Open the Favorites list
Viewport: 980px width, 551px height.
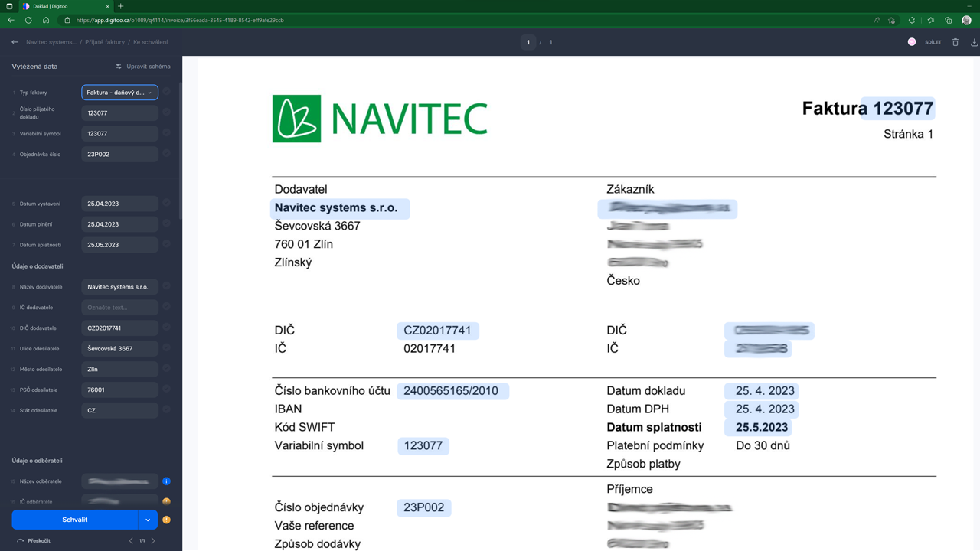click(930, 20)
